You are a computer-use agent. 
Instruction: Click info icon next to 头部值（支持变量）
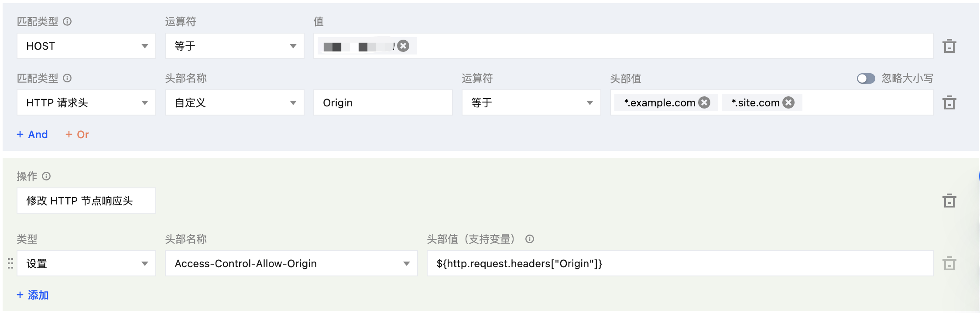(x=530, y=239)
